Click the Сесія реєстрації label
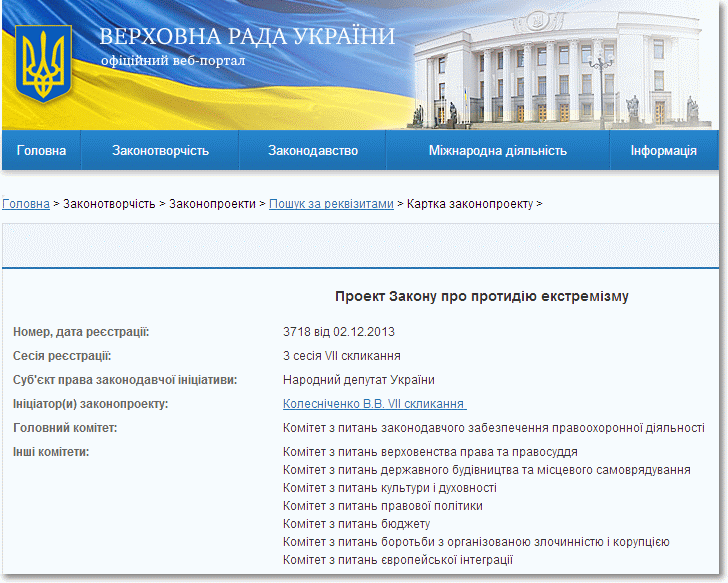Image resolution: width=728 pixels, height=583 pixels. [62, 356]
